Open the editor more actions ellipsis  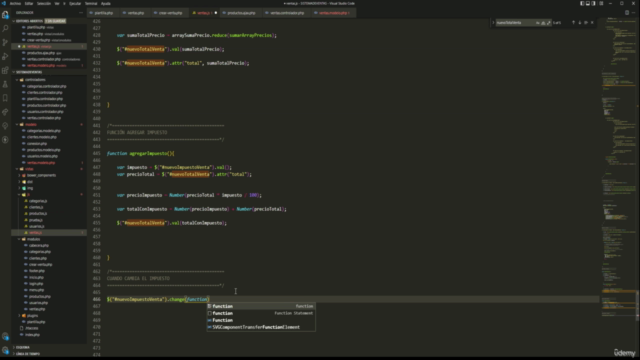[x=633, y=13]
